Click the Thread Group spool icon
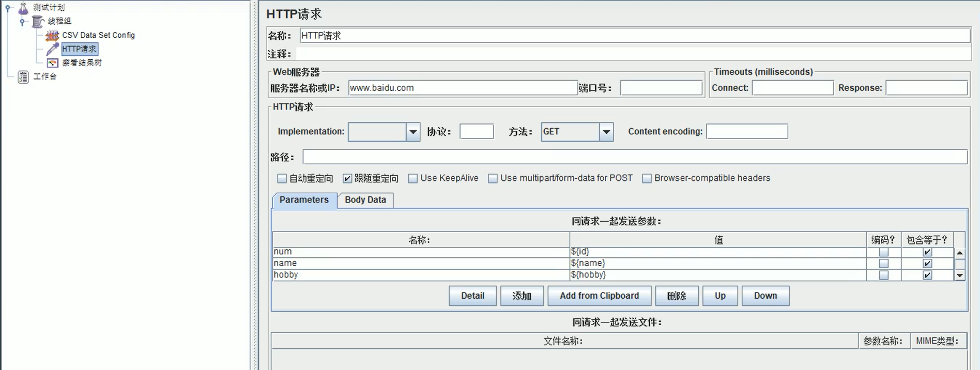This screenshot has height=370, width=980. coord(38,21)
